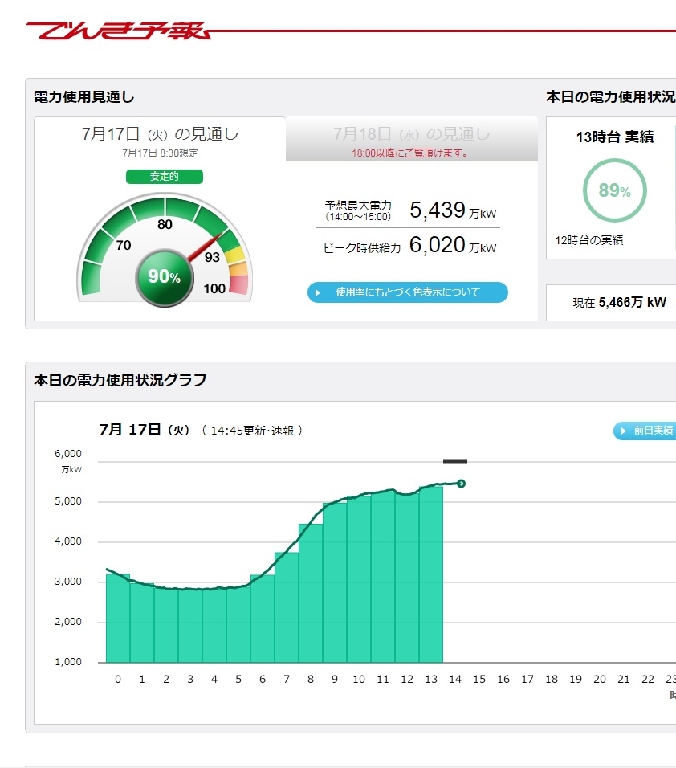Click the 現在 5,466万 kW text
This screenshot has width=676, height=768.
[x=619, y=302]
